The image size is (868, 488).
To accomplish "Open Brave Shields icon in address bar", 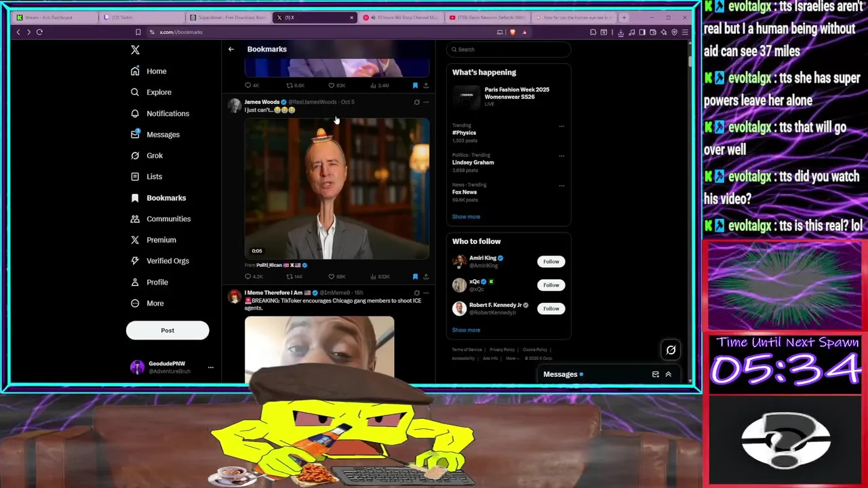I will click(513, 32).
